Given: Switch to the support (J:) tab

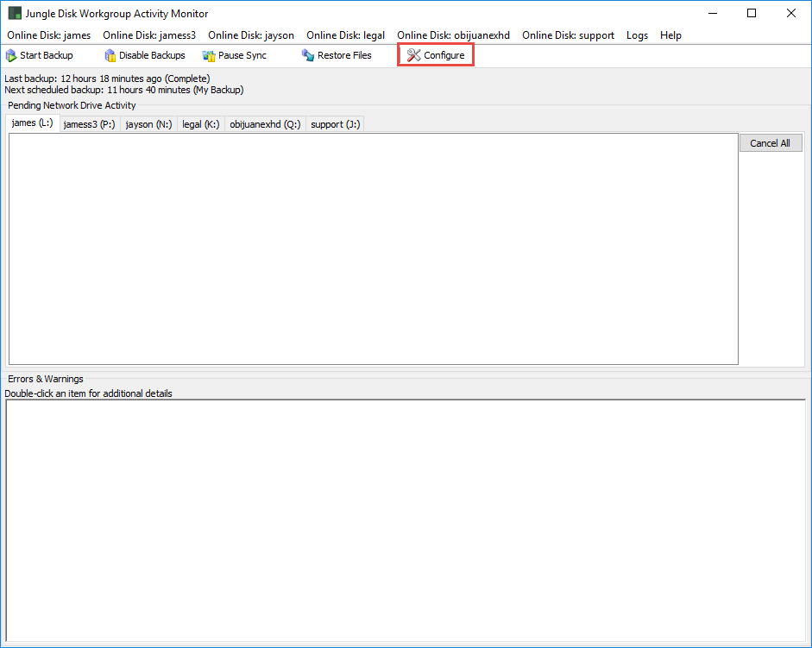Looking at the screenshot, I should pyautogui.click(x=335, y=124).
